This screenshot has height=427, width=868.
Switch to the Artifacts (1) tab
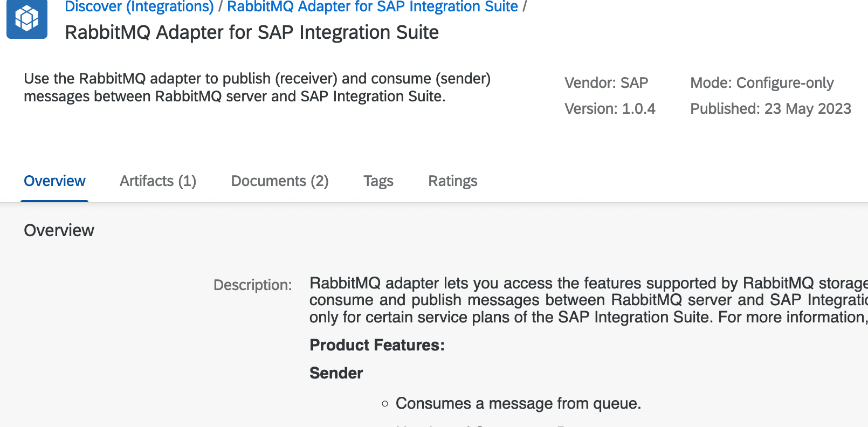click(158, 181)
